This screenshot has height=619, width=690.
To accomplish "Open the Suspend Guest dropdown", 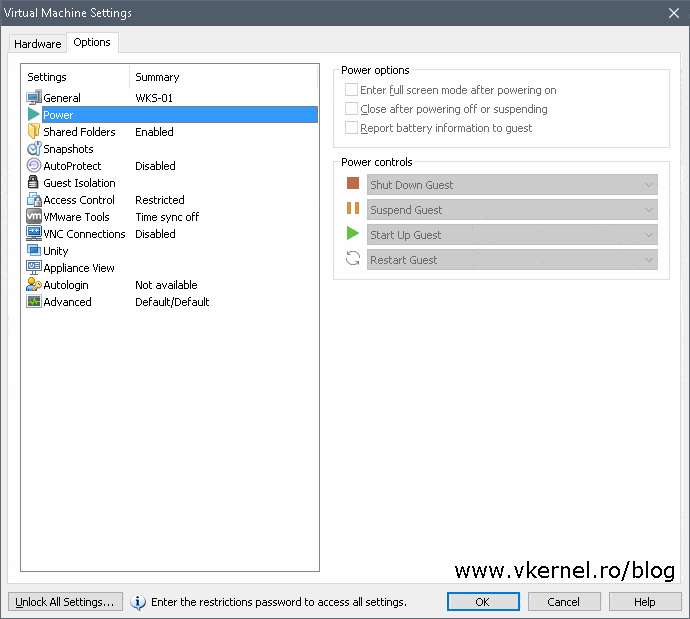I will click(x=512, y=210).
